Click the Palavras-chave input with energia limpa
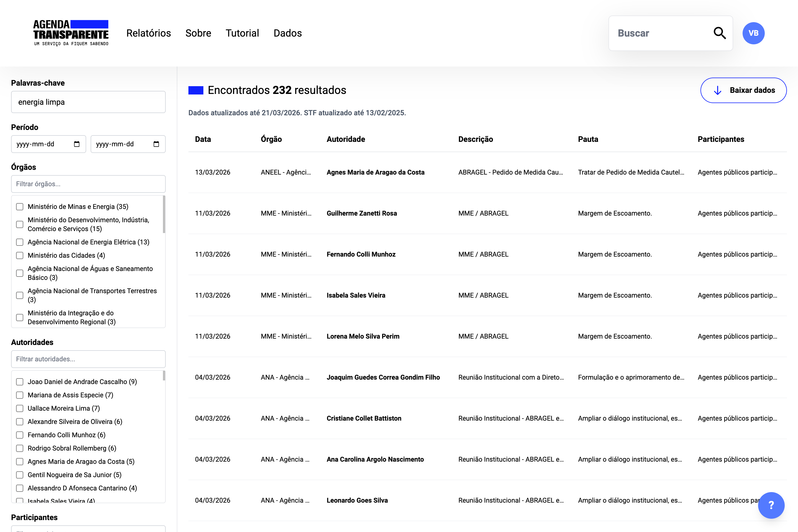 88,102
